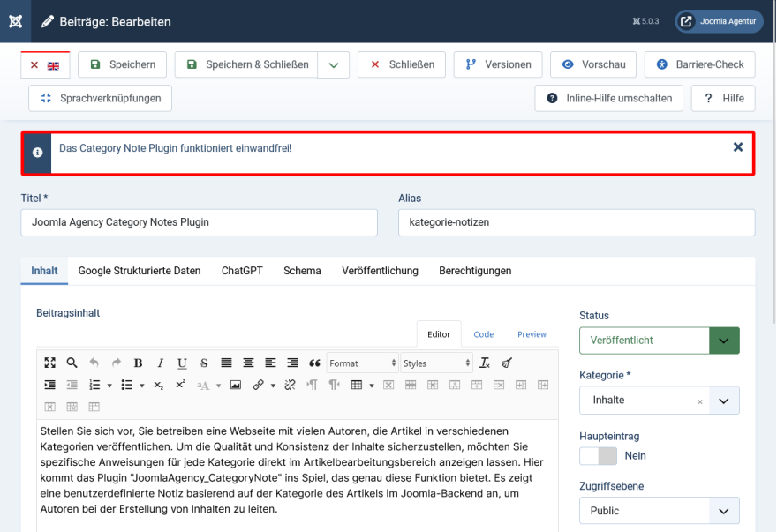Image resolution: width=777 pixels, height=532 pixels.
Task: Toggle the Haupteintrag switch
Action: [x=599, y=456]
